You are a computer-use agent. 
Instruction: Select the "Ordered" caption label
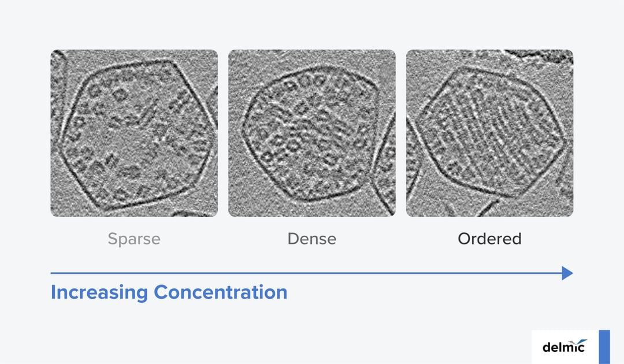[490, 239]
